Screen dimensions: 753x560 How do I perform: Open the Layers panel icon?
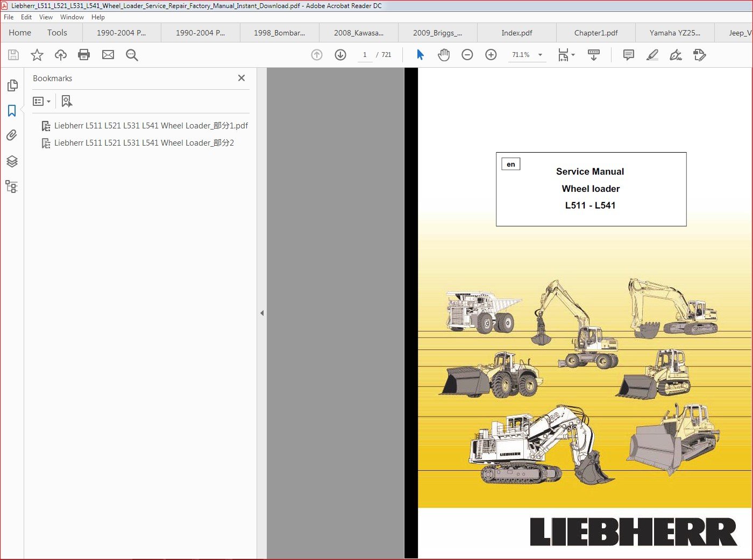click(12, 161)
